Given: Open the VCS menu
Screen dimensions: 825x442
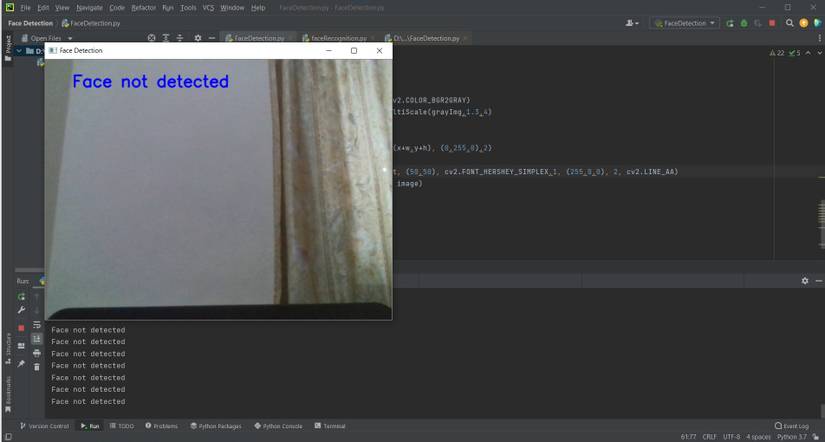Looking at the screenshot, I should click(x=208, y=8).
